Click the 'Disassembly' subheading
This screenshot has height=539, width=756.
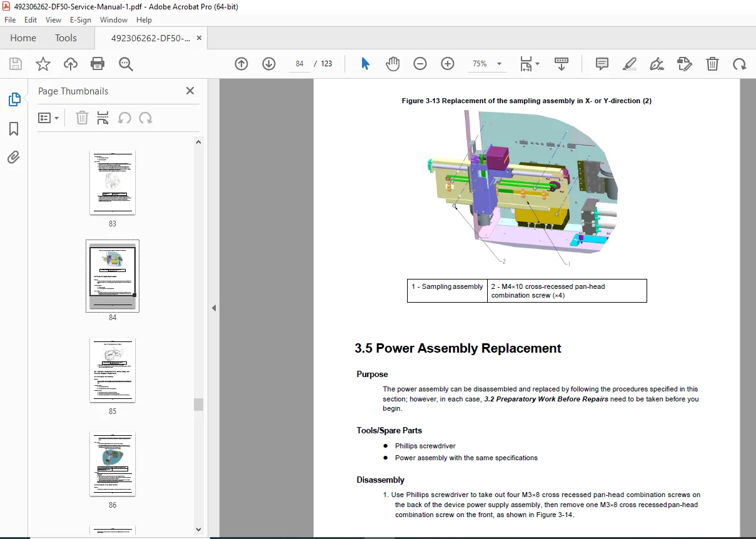click(x=380, y=480)
